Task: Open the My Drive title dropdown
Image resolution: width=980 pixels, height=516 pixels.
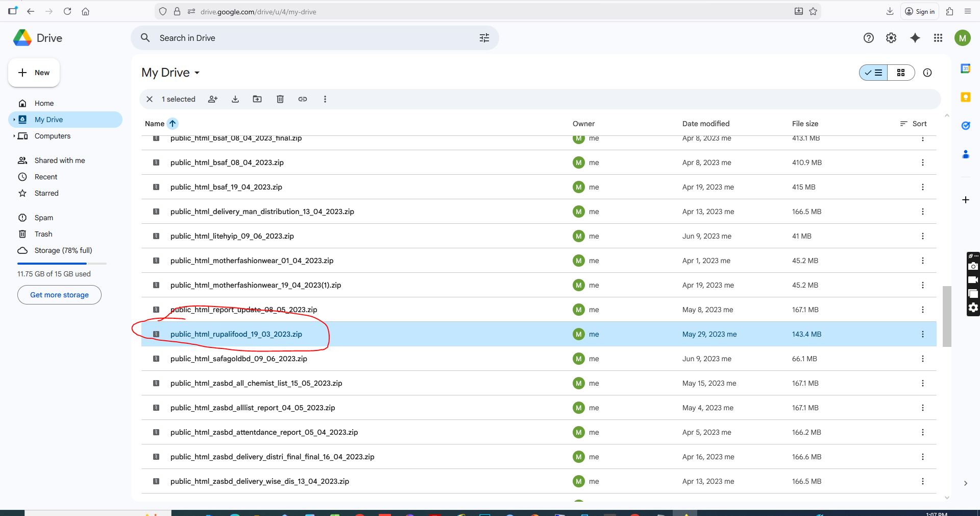Action: click(x=171, y=73)
